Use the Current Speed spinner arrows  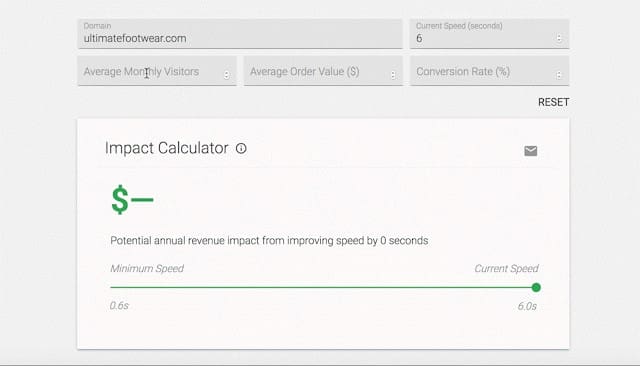559,38
